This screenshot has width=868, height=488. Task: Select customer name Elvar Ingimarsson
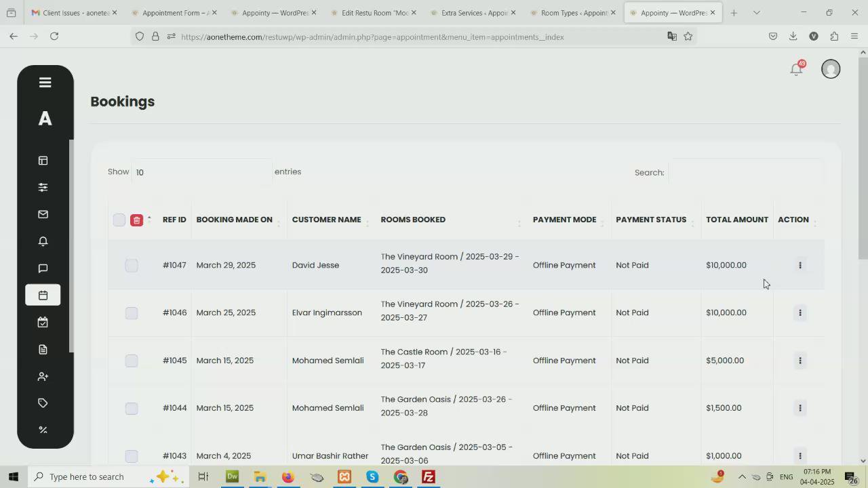[x=327, y=312]
